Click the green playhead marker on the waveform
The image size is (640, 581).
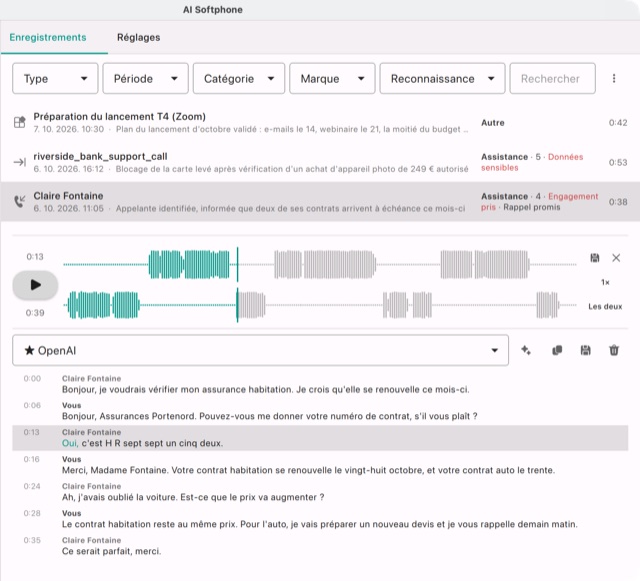tap(237, 285)
